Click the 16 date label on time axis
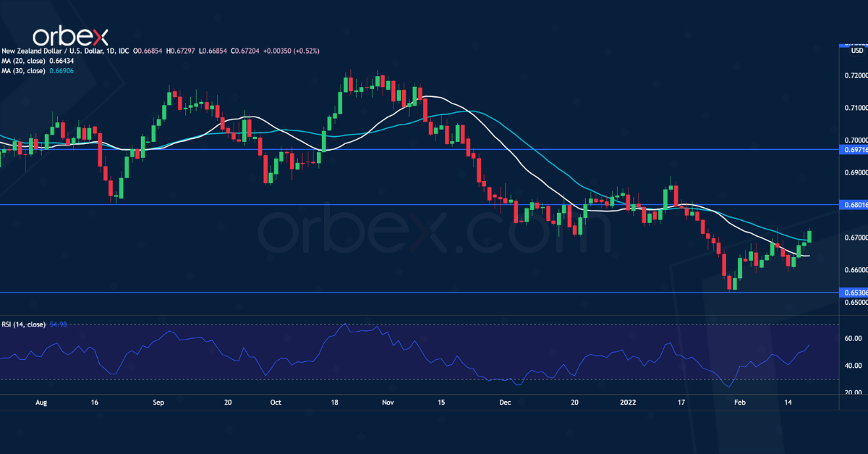This screenshot has height=454, width=868. [95, 401]
